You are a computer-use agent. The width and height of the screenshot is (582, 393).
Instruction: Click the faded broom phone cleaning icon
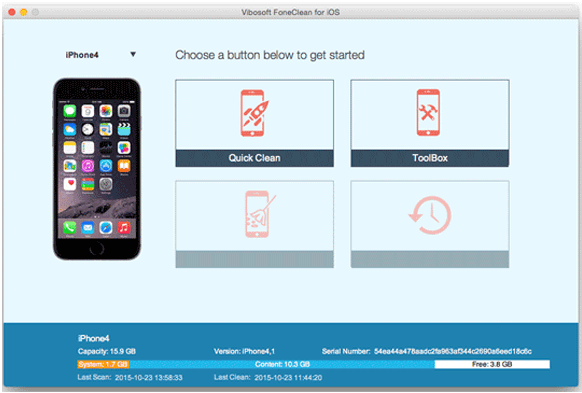tap(260, 214)
